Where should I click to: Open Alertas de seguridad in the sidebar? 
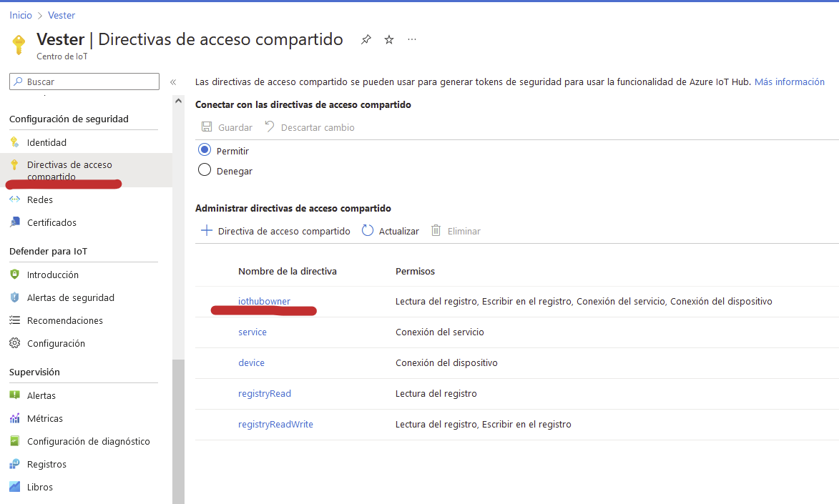pos(71,297)
